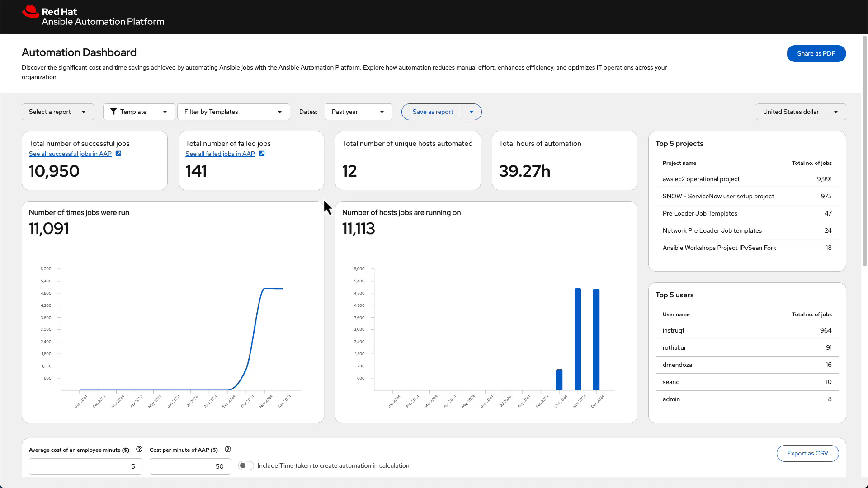Image resolution: width=868 pixels, height=488 pixels.
Task: Open See all successful jobs in AAP link
Action: (70, 154)
